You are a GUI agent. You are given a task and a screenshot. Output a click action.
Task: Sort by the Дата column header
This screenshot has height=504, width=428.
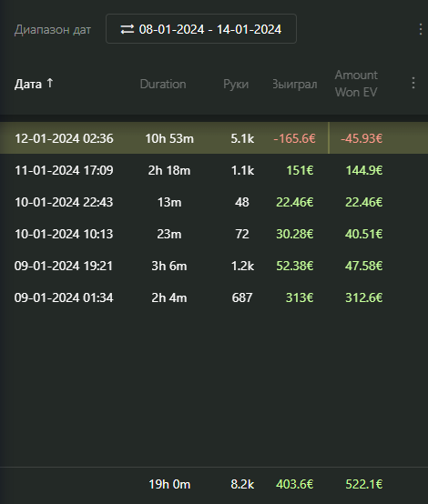click(28, 85)
